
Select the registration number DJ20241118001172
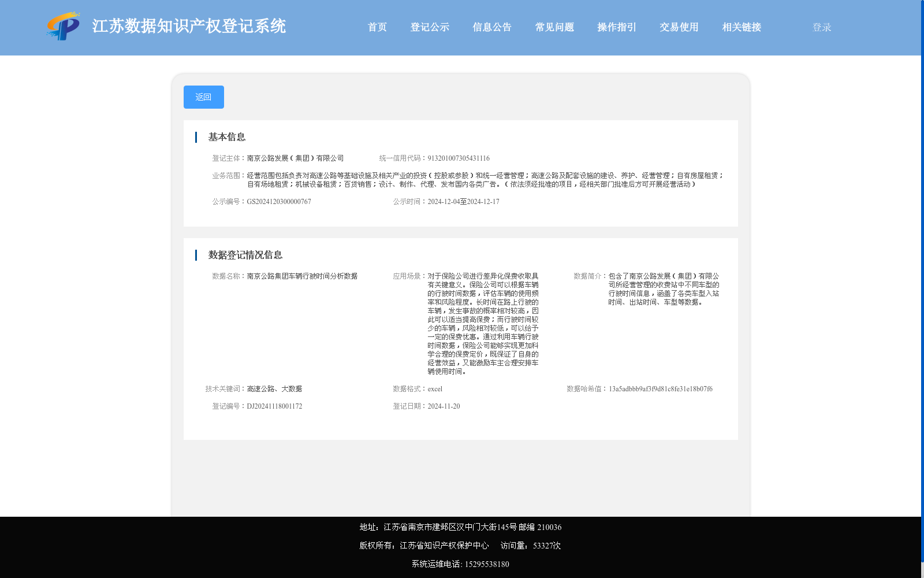[274, 406]
